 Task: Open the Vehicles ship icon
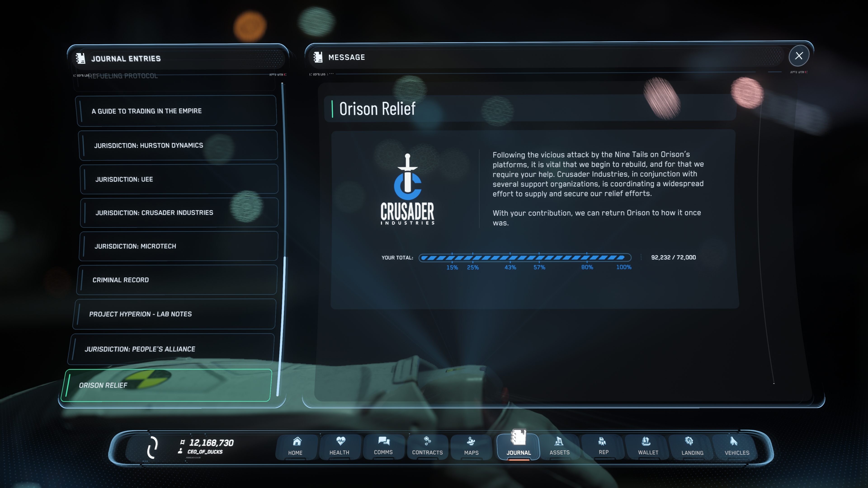[x=734, y=441]
